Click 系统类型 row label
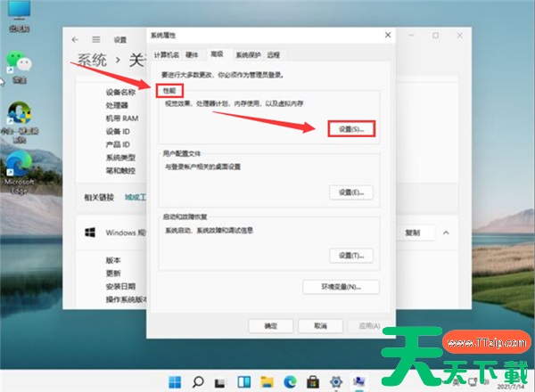535x392 pixels. click(120, 158)
